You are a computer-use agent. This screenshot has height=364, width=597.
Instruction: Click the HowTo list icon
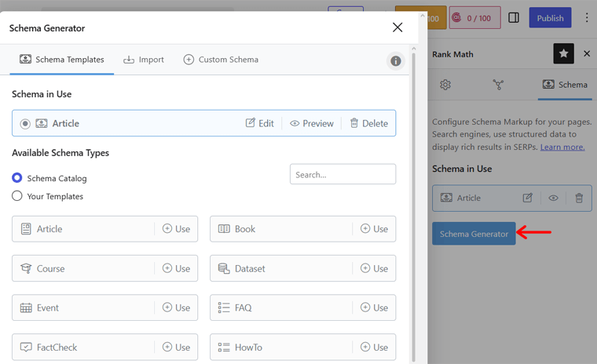(224, 348)
